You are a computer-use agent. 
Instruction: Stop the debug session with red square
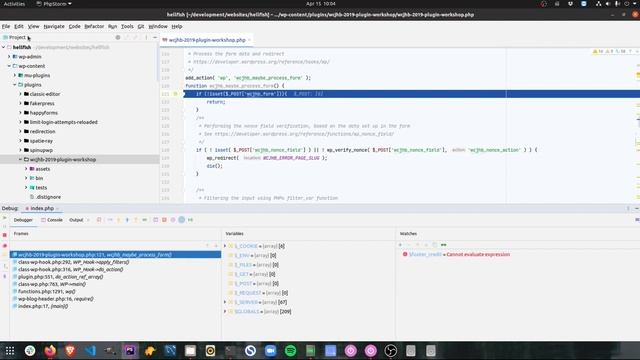pyautogui.click(x=4, y=235)
